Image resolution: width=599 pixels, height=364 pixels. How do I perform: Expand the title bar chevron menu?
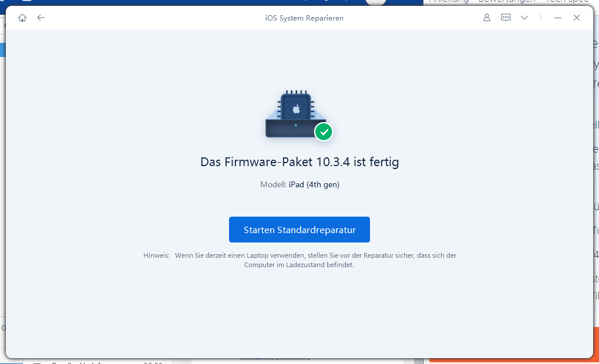point(524,18)
